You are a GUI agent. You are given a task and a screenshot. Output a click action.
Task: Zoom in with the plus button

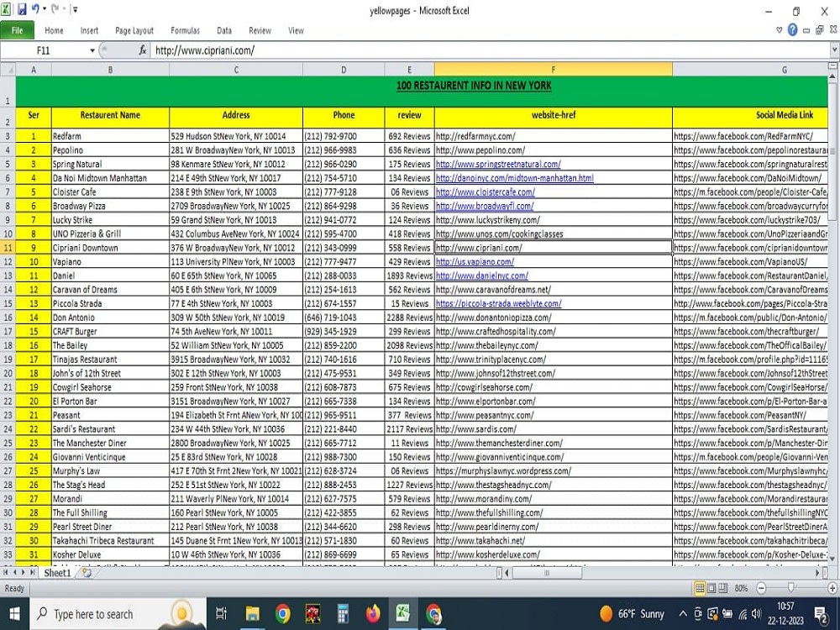pyautogui.click(x=832, y=588)
